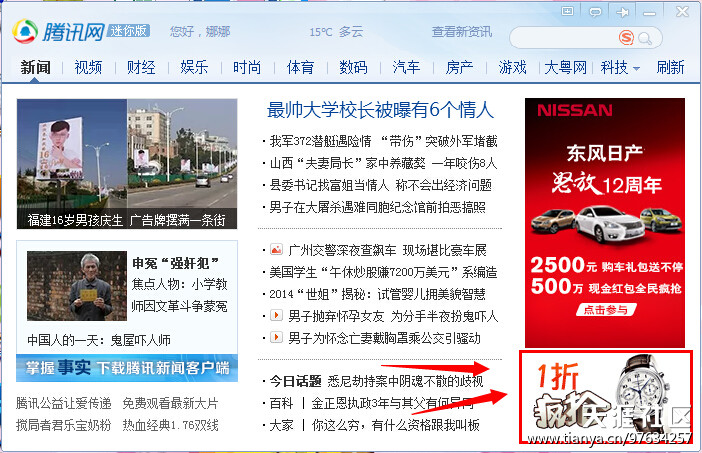Image resolution: width=702 pixels, height=453 pixels.
Task: Open news 美国学生"午休炒股赚7200万美元"
Action: click(383, 272)
